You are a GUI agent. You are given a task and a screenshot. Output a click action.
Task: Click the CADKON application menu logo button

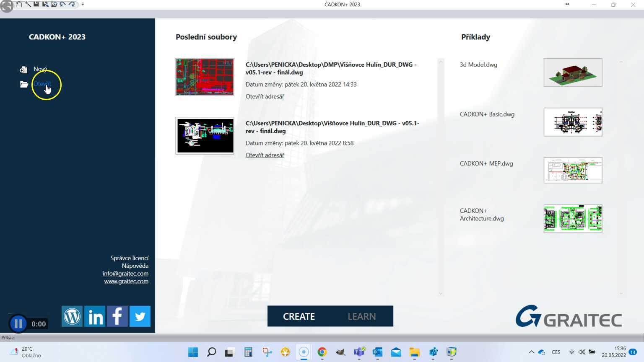pos(6,6)
